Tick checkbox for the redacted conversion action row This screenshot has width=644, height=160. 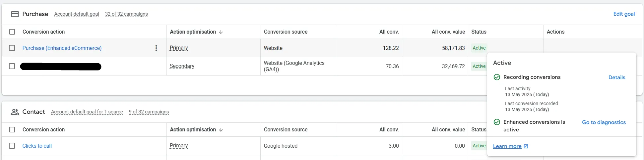[x=12, y=66]
